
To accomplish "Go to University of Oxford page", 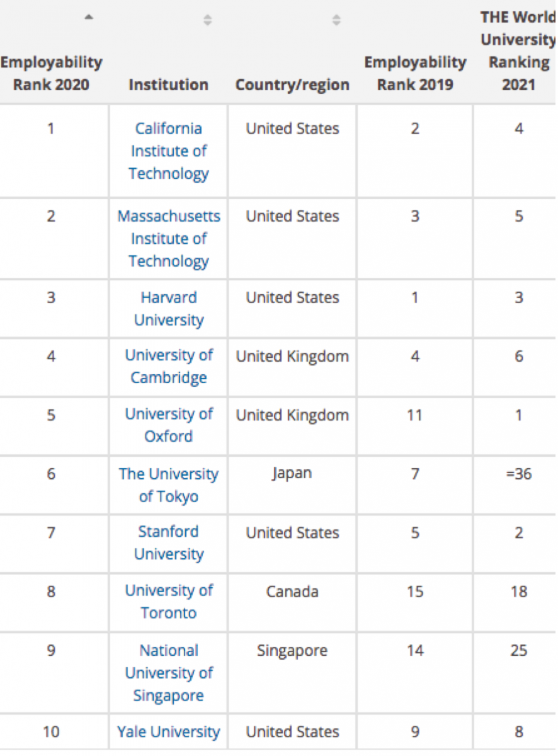I will click(x=169, y=425).
